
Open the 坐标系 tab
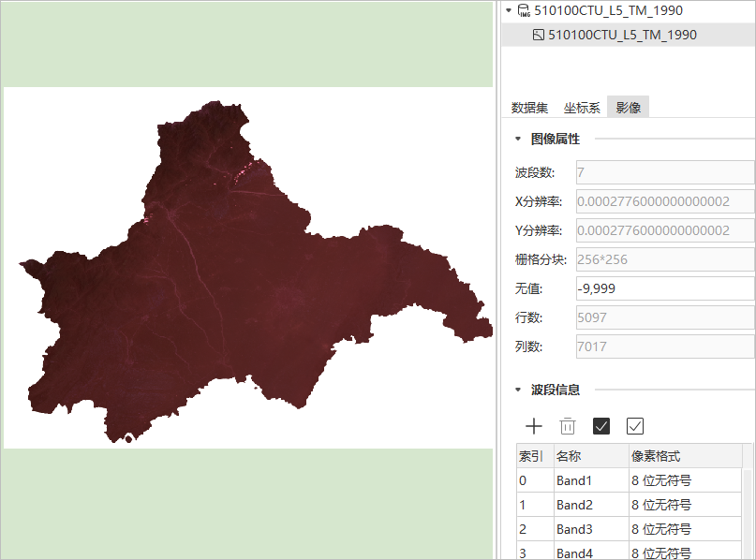click(582, 108)
